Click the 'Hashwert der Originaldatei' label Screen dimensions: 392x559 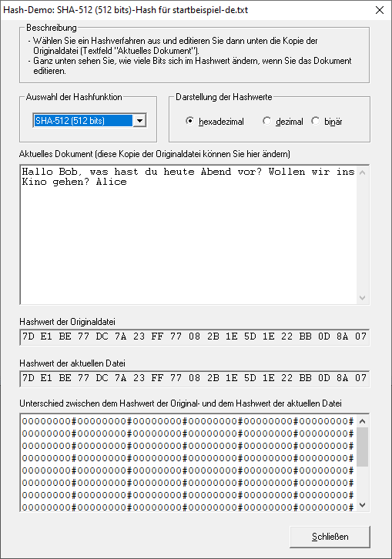pyautogui.click(x=68, y=322)
